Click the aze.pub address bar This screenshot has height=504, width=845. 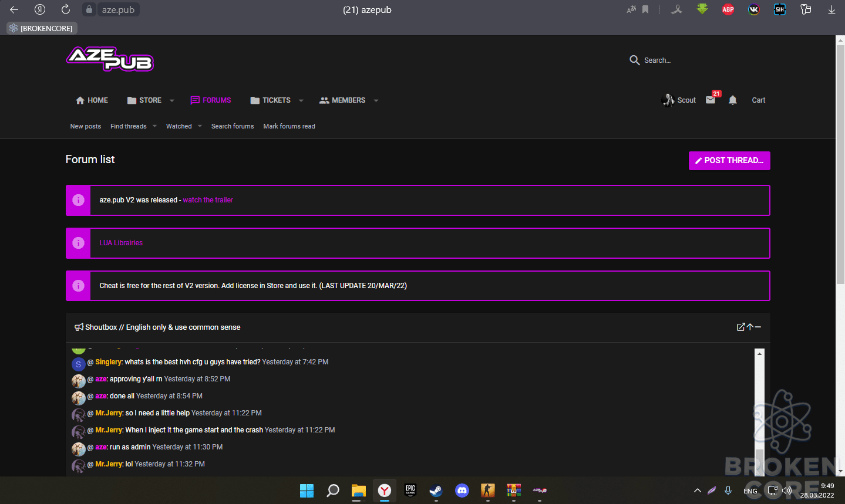coord(118,9)
